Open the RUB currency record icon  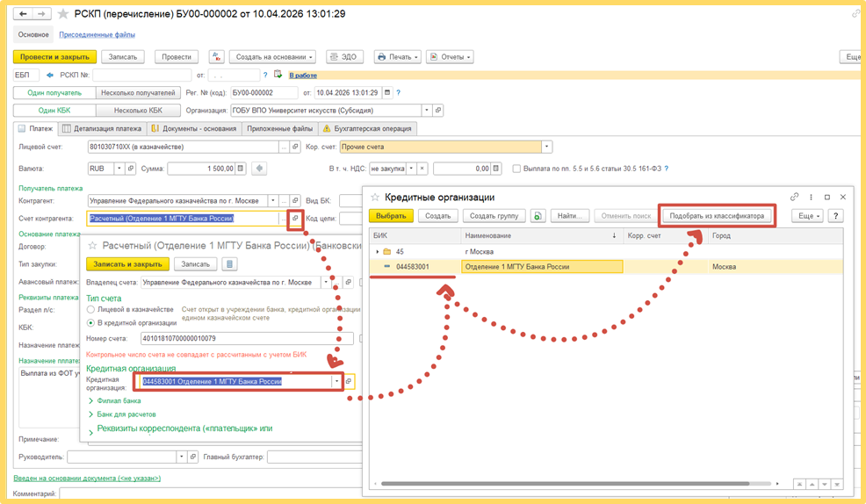click(130, 169)
